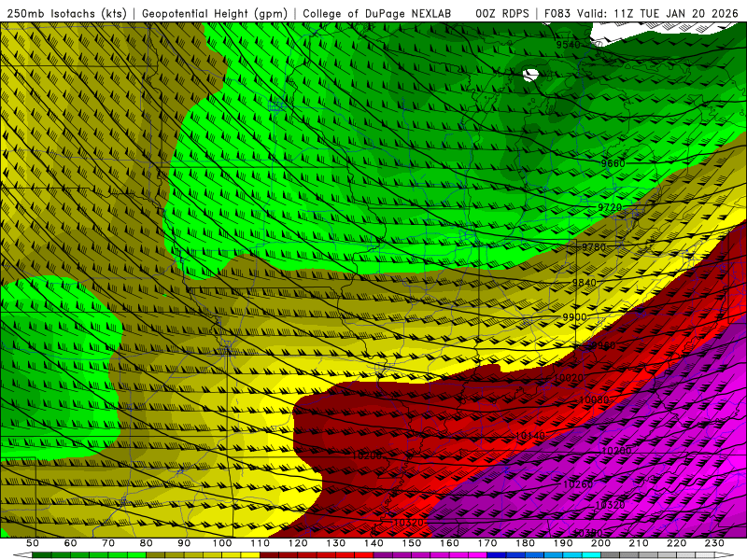Click the 9960 contour label
This screenshot has height=560, width=747.
point(603,345)
